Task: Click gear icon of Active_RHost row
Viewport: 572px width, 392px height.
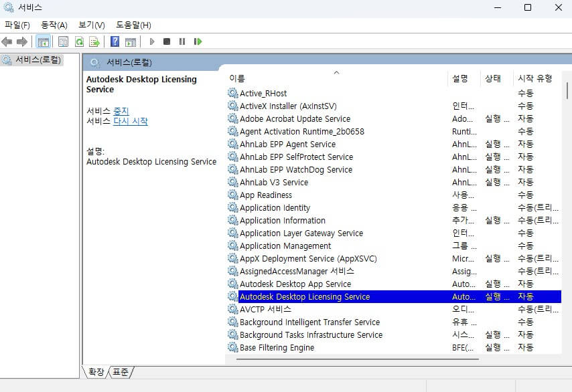Action: (232, 93)
